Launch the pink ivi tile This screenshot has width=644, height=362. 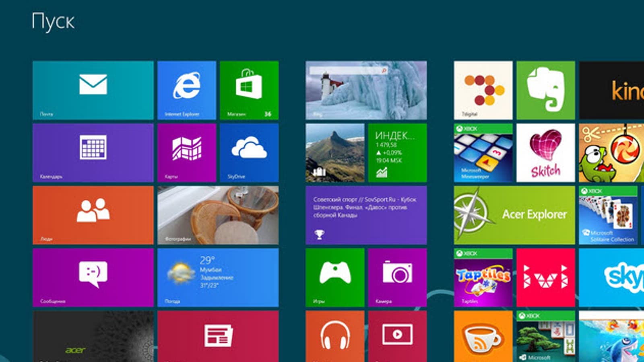[546, 278]
